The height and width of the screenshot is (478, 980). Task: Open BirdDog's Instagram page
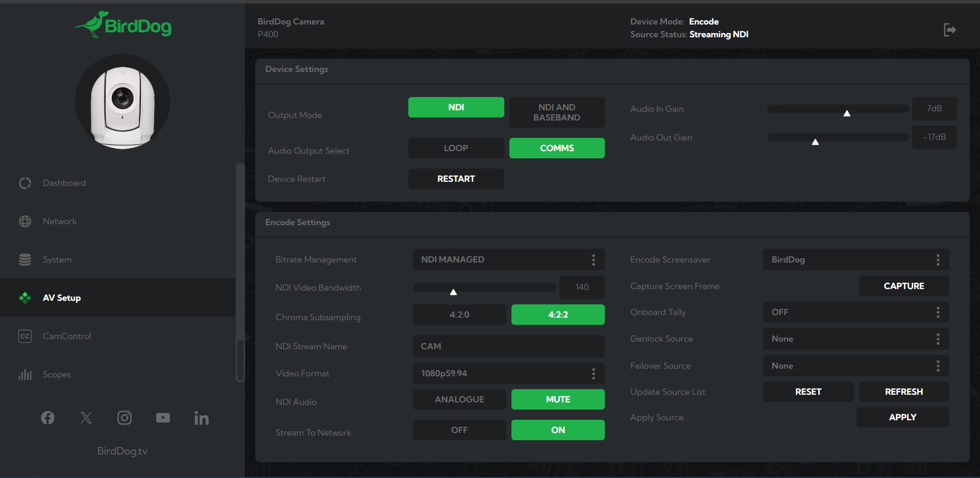[125, 418]
